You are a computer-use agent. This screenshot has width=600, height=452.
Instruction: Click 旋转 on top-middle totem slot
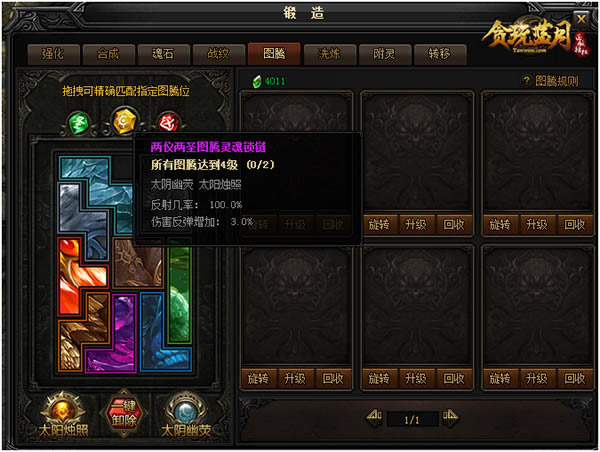pos(379,224)
